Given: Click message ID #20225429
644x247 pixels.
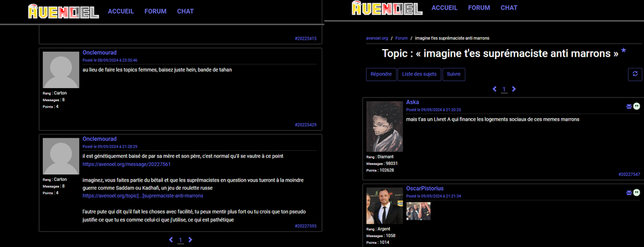Looking at the screenshot, I should [306, 124].
